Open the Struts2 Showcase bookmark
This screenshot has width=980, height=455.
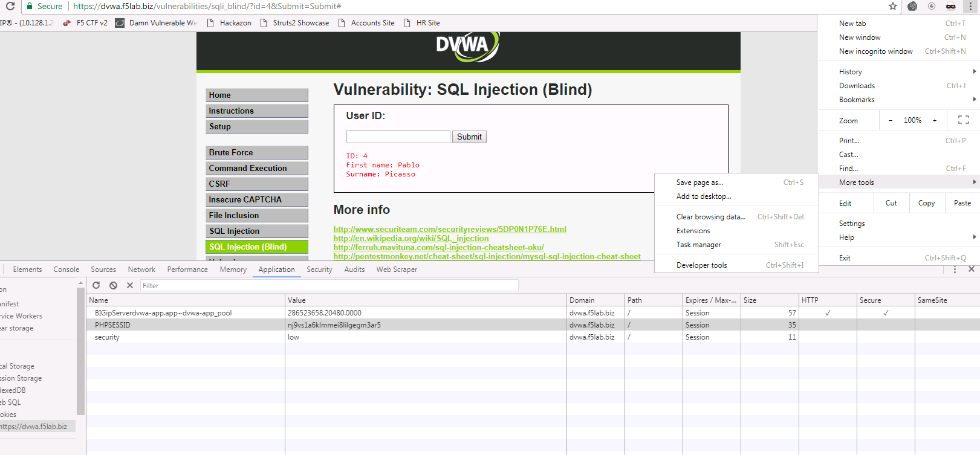pyautogui.click(x=295, y=23)
